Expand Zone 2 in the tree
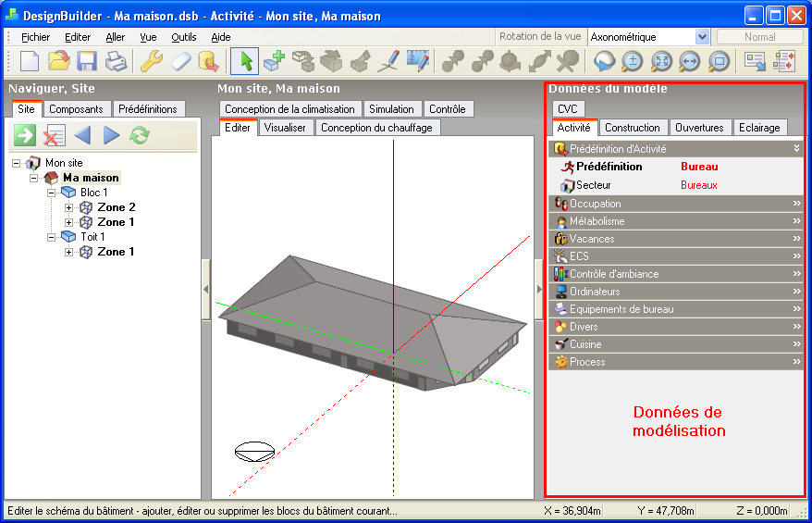 pyautogui.click(x=69, y=207)
